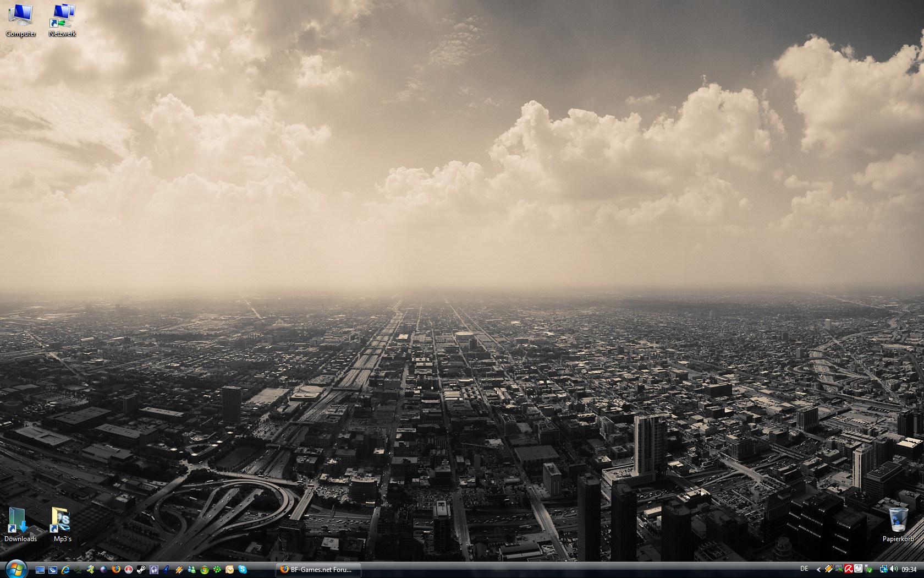Select the Downloads folder shortcut

(20, 524)
